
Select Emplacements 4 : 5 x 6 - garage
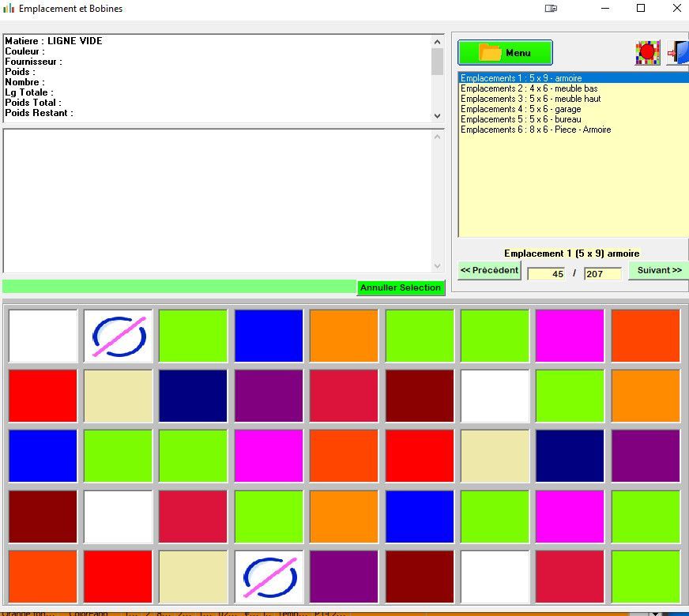click(574, 109)
